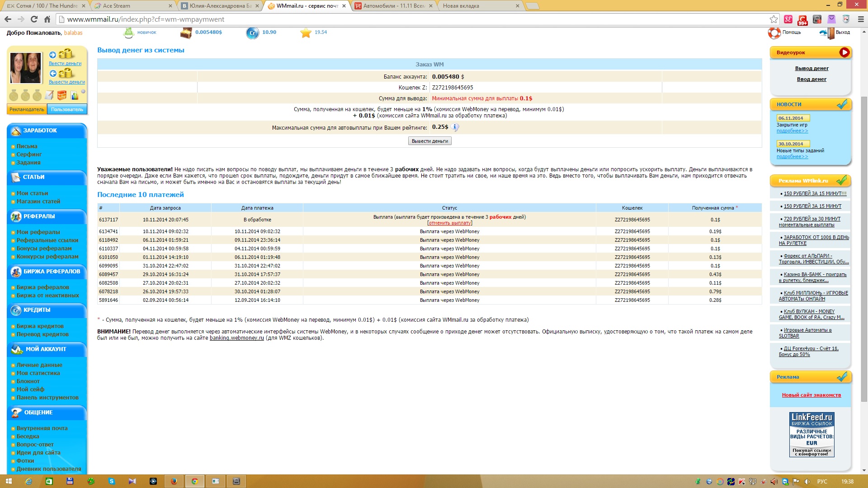Open the red 99+ notification extension

[x=802, y=20]
